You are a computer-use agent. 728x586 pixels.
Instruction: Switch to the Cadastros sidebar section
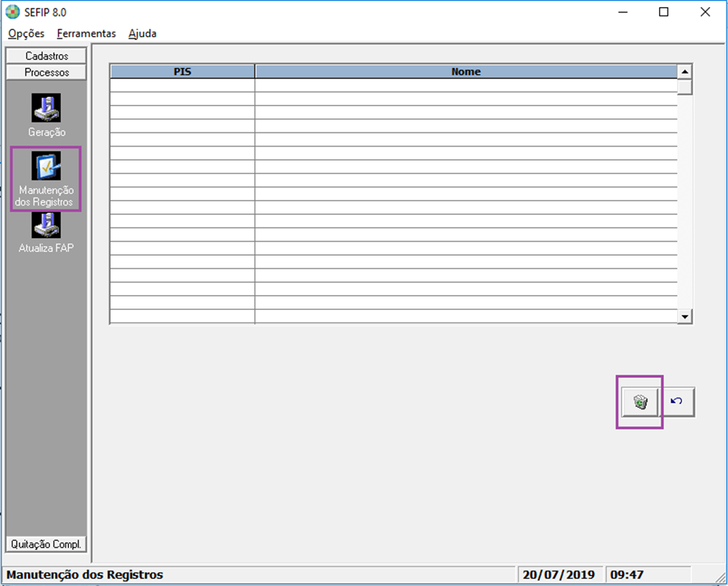(x=47, y=56)
